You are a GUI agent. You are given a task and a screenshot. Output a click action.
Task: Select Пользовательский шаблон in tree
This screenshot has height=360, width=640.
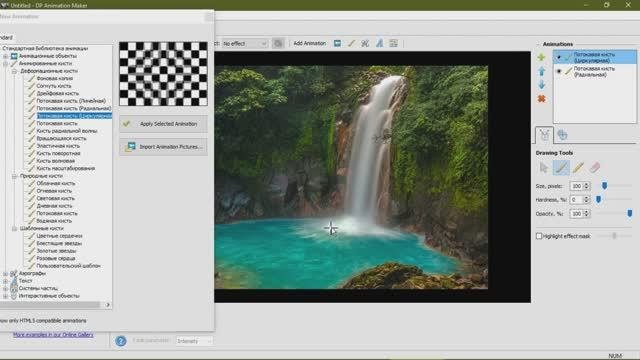69,266
